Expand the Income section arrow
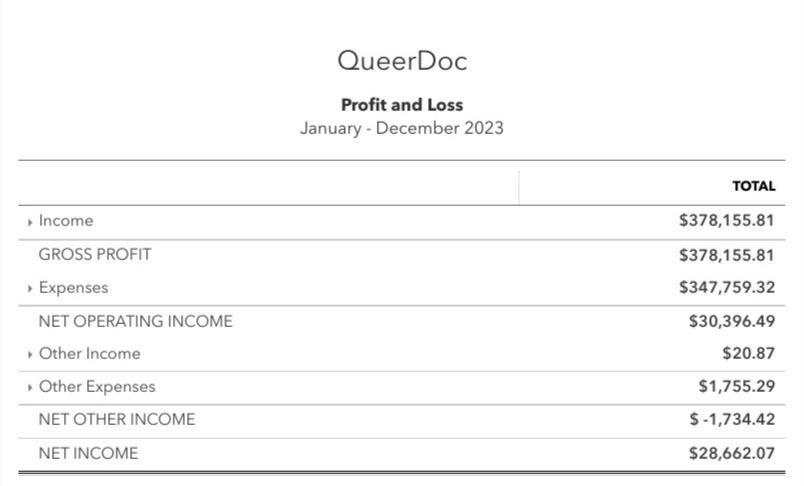Screen dimensions: 804x486 (x=31, y=222)
